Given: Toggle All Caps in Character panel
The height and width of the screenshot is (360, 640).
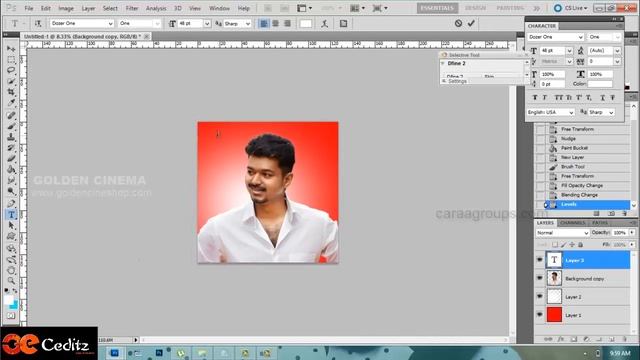Looking at the screenshot, I should pos(558,98).
